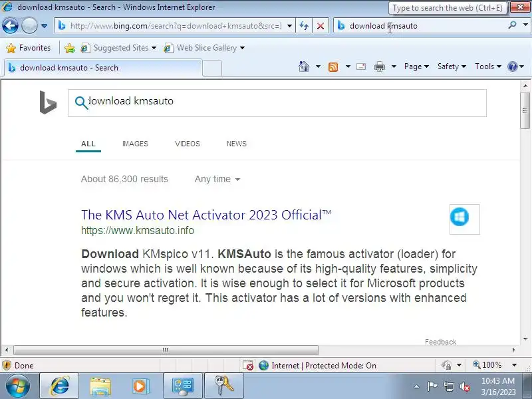This screenshot has width=532, height=399.
Task: Click the Print icon
Action: [x=379, y=66]
